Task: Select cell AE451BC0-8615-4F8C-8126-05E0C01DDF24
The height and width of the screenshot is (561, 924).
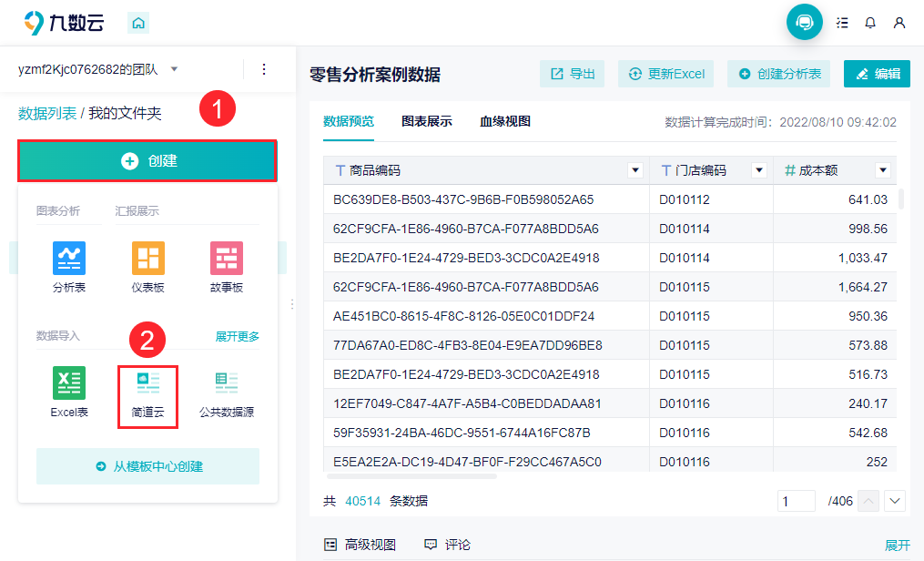Action: pyautogui.click(x=486, y=316)
